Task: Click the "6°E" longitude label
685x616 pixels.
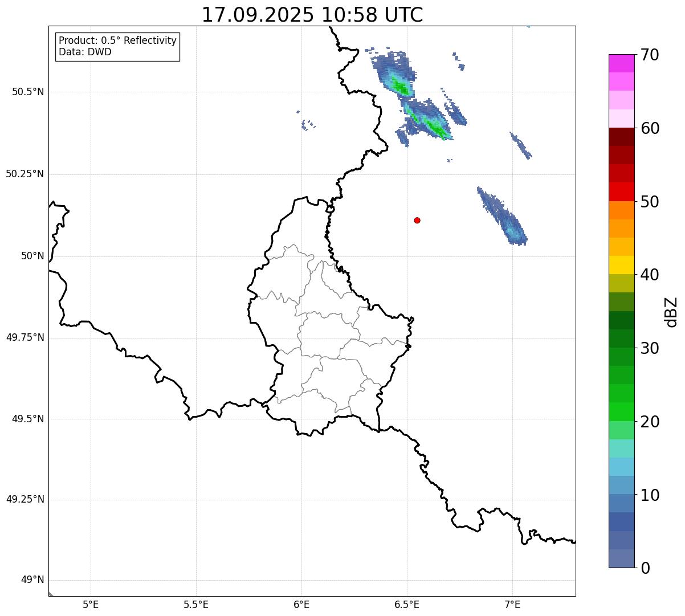Action: [301, 605]
